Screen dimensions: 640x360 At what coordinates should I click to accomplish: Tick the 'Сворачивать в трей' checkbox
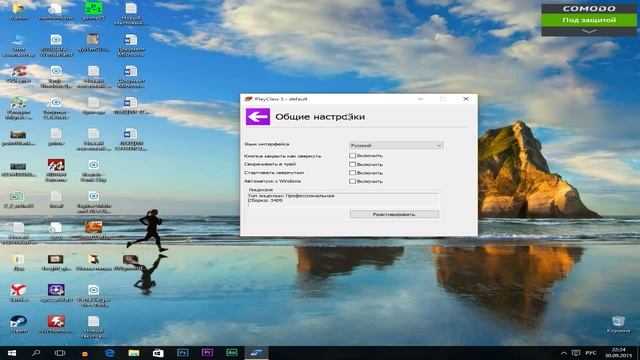tap(352, 164)
